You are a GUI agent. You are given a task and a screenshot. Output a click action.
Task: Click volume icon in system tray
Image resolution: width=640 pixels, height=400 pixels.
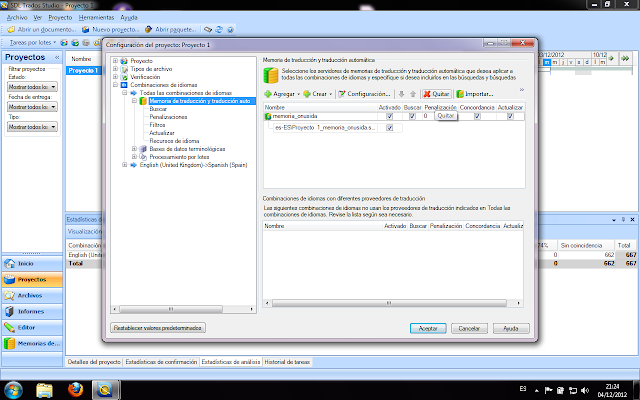pyautogui.click(x=584, y=390)
